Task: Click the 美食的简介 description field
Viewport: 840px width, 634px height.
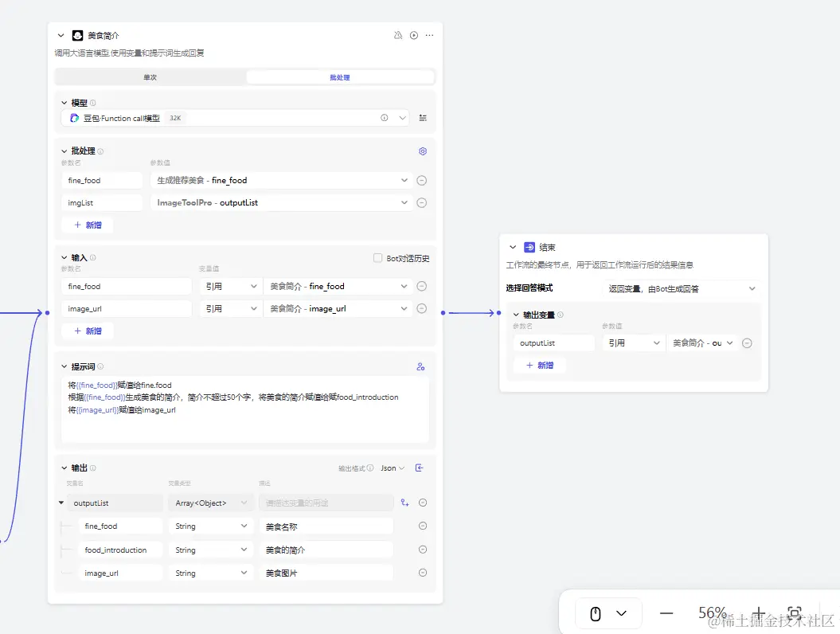Action: coord(326,550)
